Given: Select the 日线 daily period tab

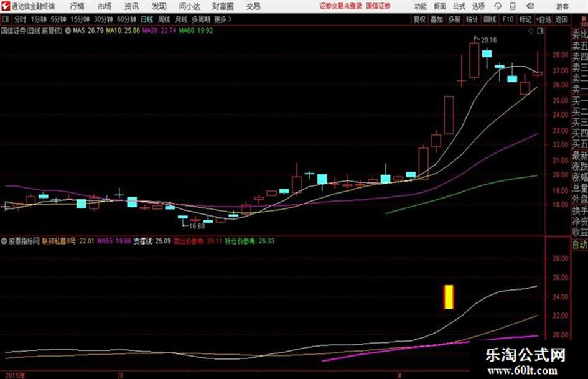Looking at the screenshot, I should pos(147,19).
